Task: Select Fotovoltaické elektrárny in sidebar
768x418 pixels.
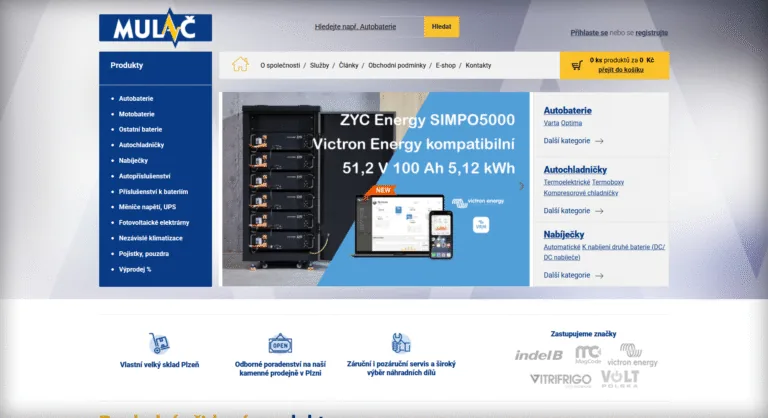Action: (x=154, y=222)
